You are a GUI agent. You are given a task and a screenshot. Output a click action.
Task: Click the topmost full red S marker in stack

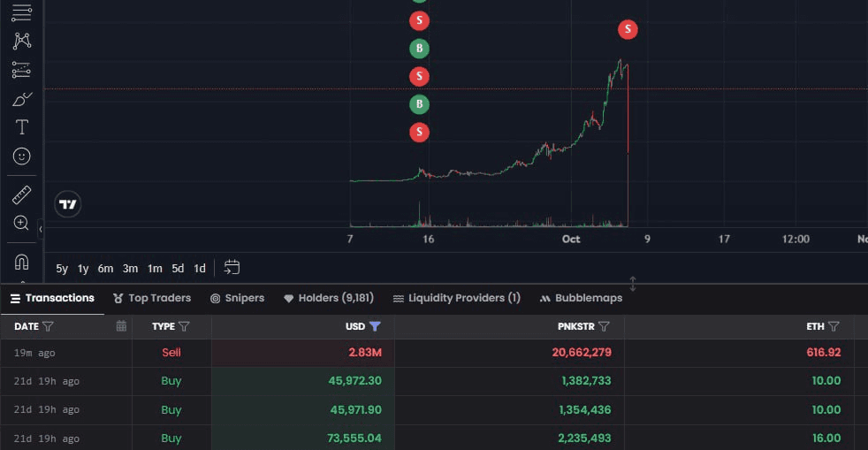pyautogui.click(x=419, y=21)
